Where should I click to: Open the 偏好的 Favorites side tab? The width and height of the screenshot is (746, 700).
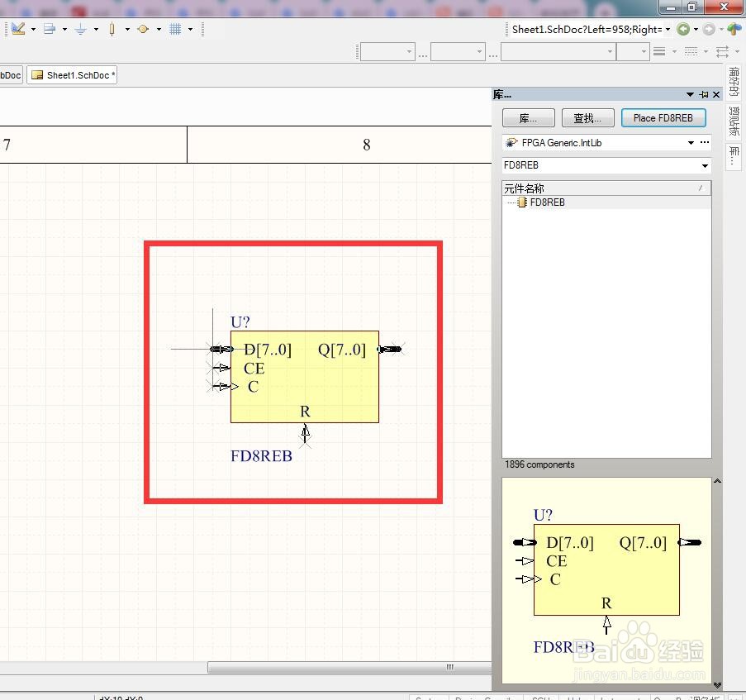pyautogui.click(x=734, y=81)
